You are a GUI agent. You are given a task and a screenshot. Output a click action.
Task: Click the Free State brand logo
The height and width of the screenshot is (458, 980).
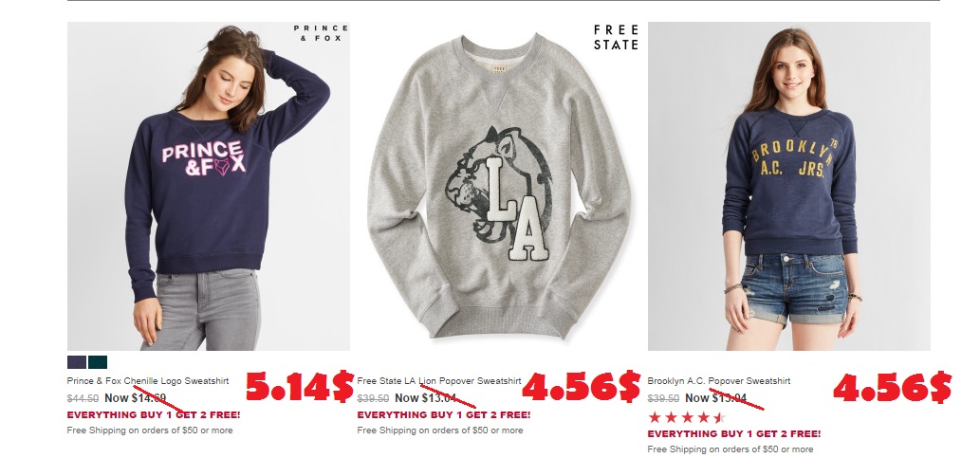(x=616, y=38)
